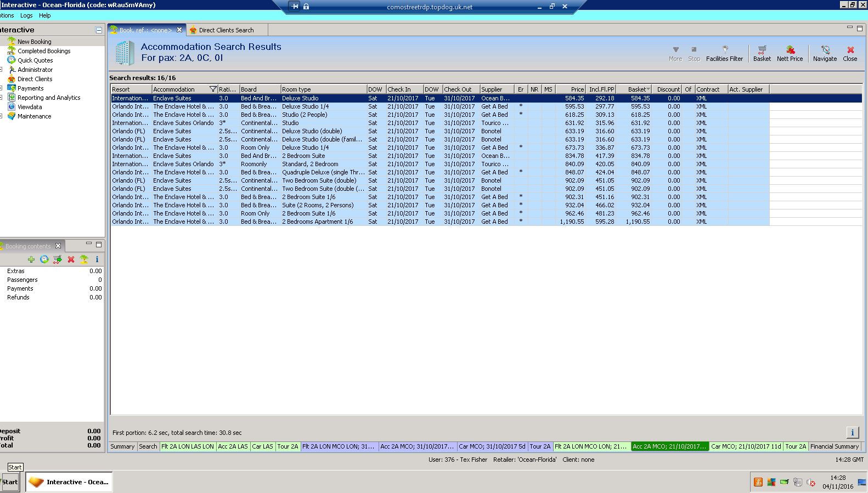This screenshot has width=868, height=493.
Task: Click the palm tree icon in Booking contents toolbar
Action: [x=84, y=259]
